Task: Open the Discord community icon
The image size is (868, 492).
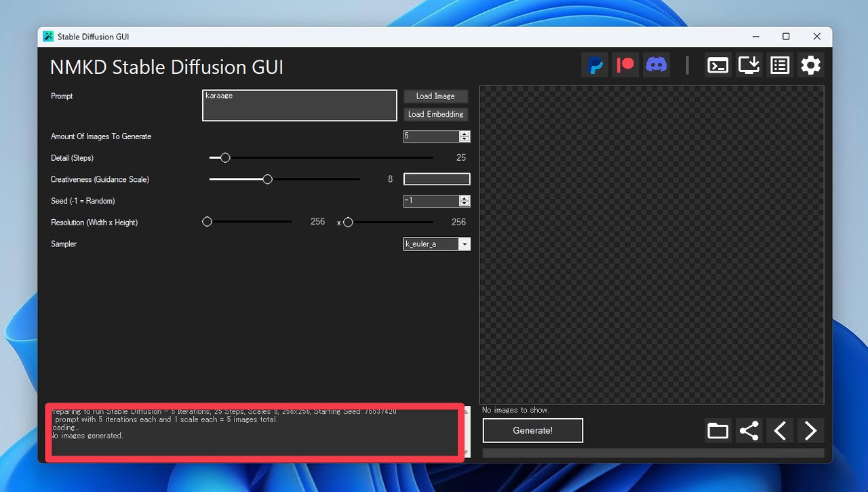Action: [x=656, y=64]
